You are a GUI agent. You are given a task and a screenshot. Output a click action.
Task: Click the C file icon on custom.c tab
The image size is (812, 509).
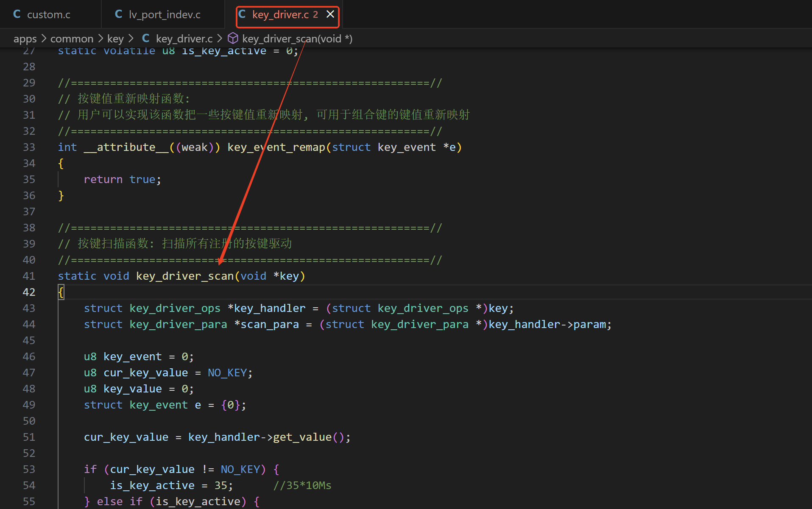(17, 14)
